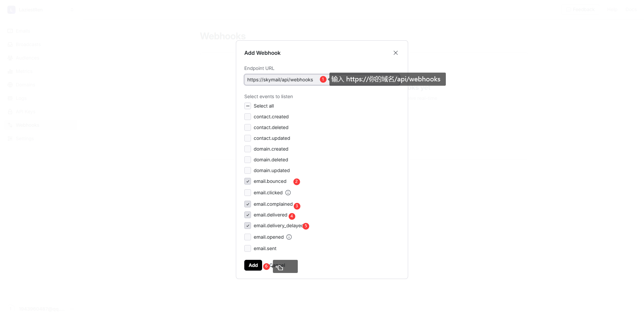
Task: Click the Emails sidebar icon
Action: coord(10,31)
